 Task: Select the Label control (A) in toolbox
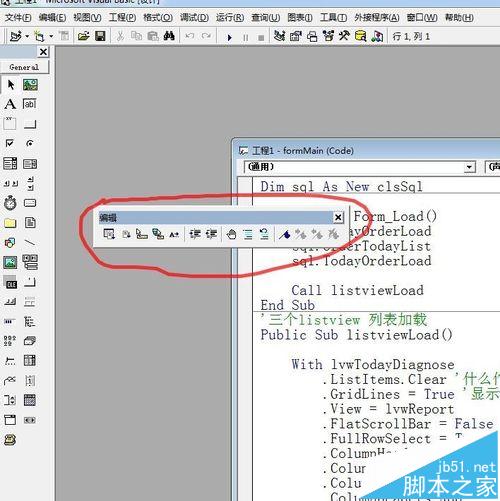click(10, 104)
